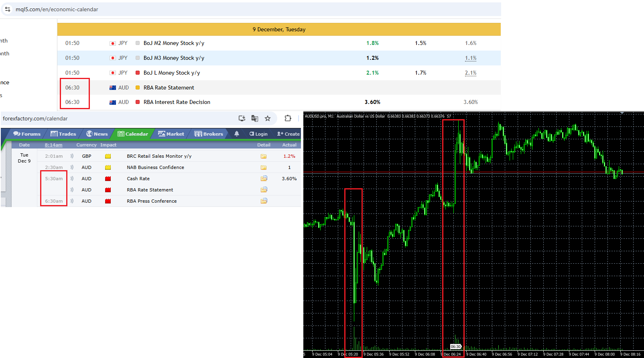Open the Brokers tab on Forex Factory

click(209, 134)
